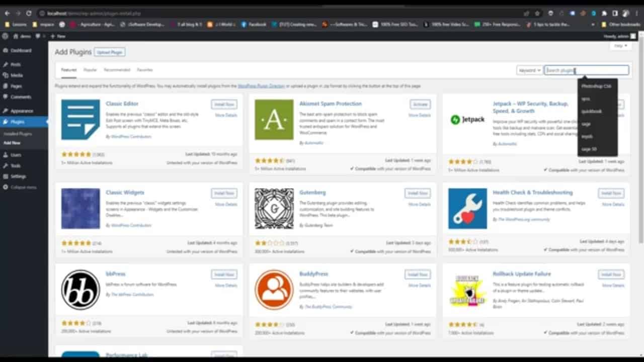The image size is (644, 362).
Task: Install the Classic Widgets plugin
Action: (x=224, y=193)
